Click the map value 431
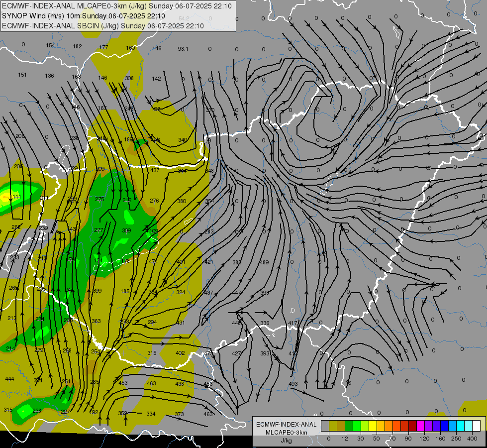Image resolution: width=487 pixels, height=448 pixels. [181, 323]
